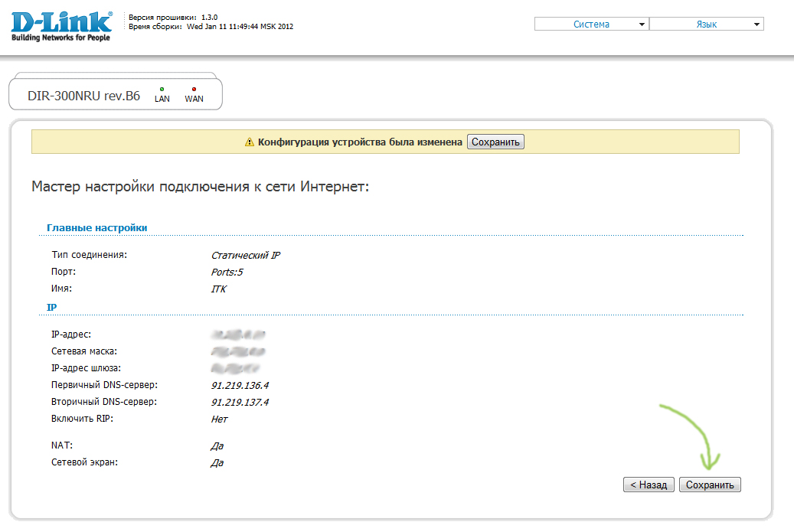Screen dimensions: 794x532
Task: Click the green LAN status indicator
Action: pos(162,90)
